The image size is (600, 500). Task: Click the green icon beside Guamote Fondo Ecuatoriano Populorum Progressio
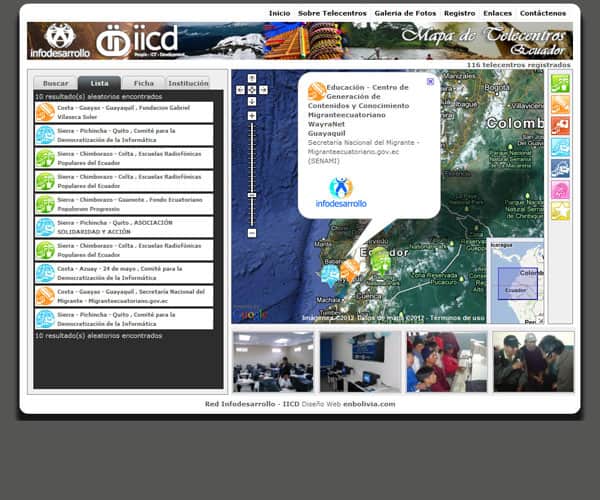click(x=45, y=204)
